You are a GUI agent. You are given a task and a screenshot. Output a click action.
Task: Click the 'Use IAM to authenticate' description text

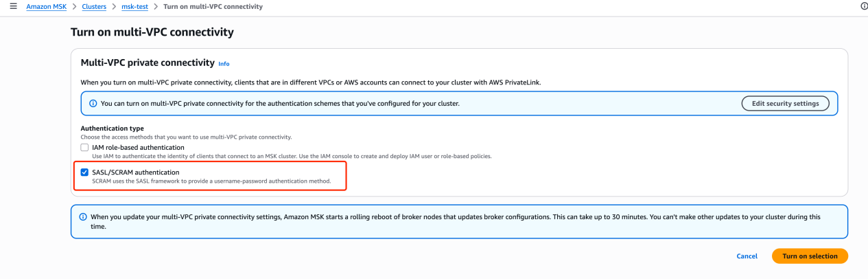pos(292,156)
